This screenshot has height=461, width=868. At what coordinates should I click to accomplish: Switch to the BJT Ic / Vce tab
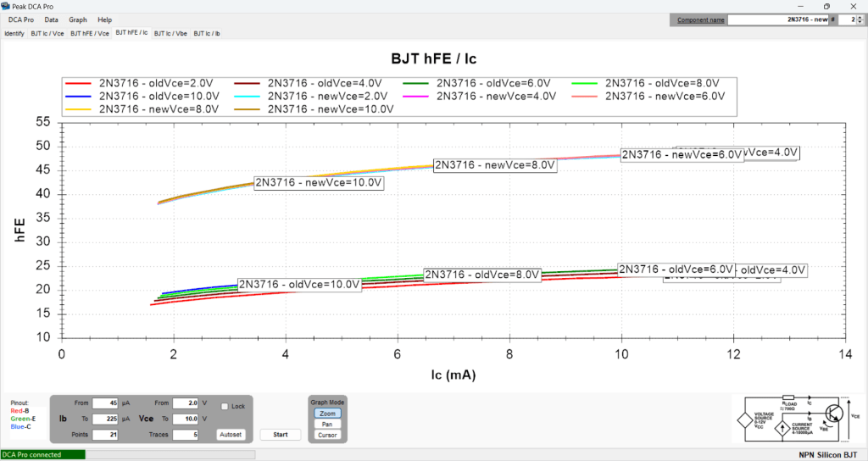click(47, 33)
